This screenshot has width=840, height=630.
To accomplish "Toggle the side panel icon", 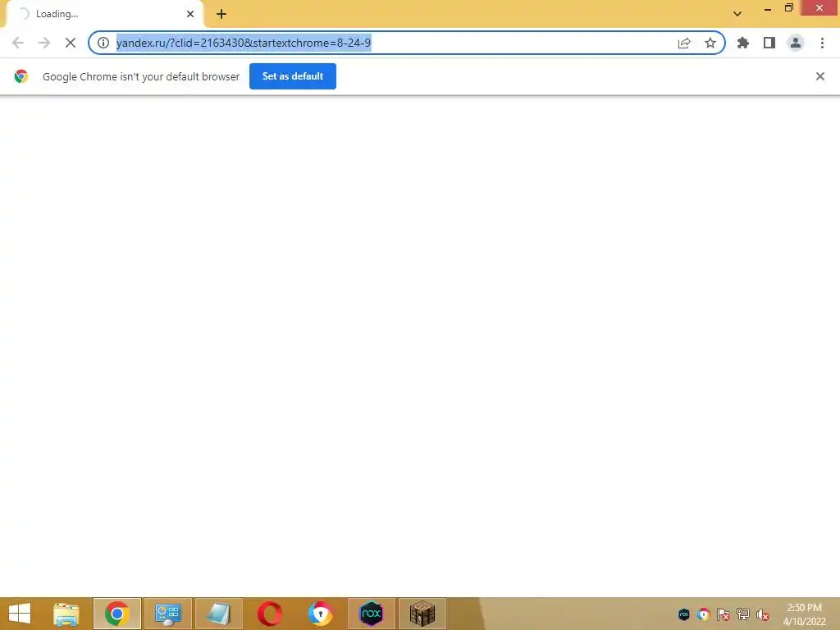I will tap(769, 43).
